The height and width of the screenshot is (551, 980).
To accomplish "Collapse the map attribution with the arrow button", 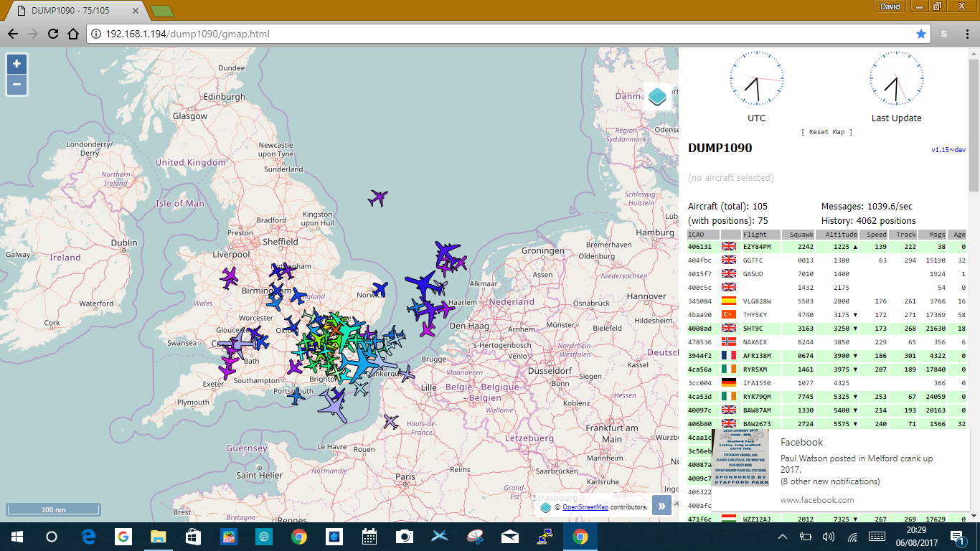I will tap(661, 506).
